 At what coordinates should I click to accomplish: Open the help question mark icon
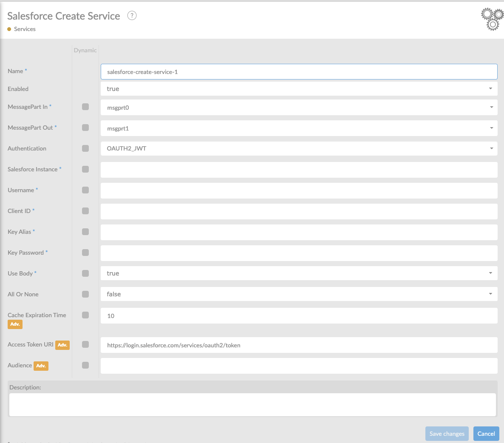(x=132, y=15)
